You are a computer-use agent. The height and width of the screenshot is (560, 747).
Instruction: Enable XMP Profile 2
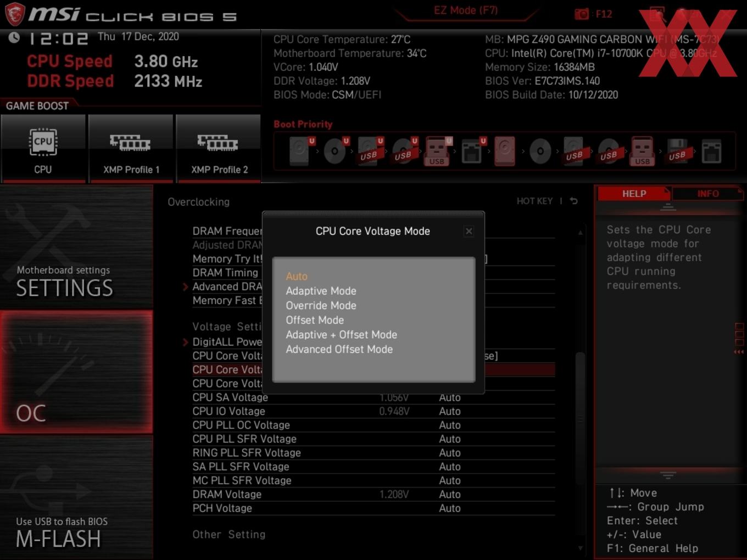point(219,148)
